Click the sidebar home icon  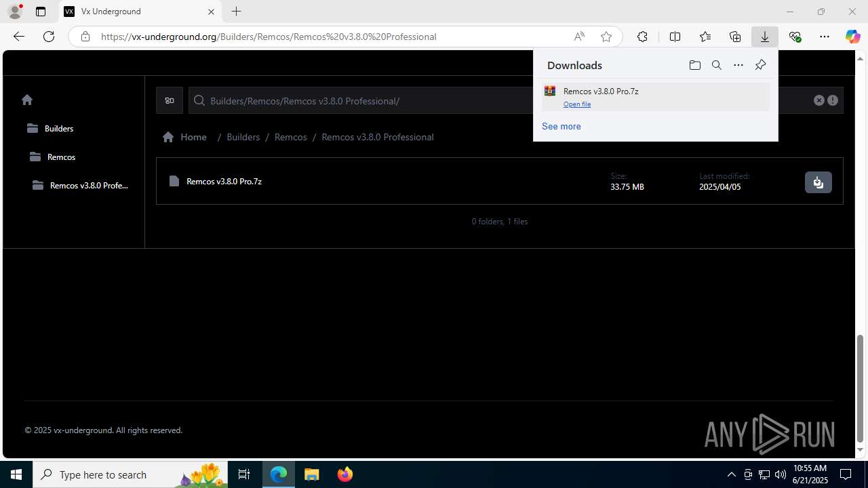27,100
